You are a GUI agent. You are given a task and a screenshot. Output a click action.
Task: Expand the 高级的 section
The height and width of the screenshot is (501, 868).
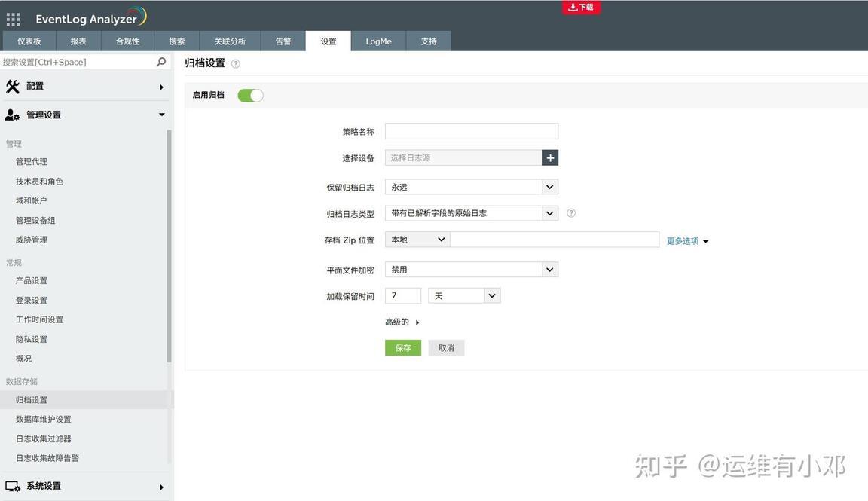click(x=402, y=322)
